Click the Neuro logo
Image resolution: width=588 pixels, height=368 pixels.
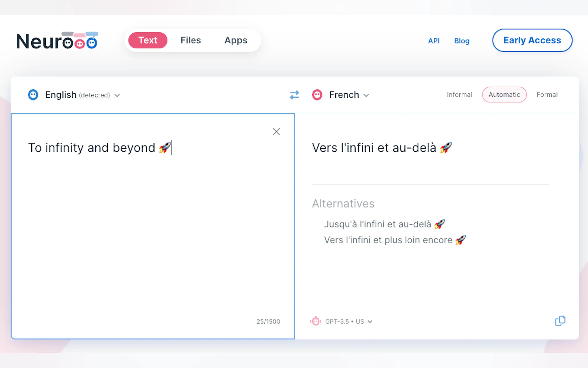(x=57, y=40)
